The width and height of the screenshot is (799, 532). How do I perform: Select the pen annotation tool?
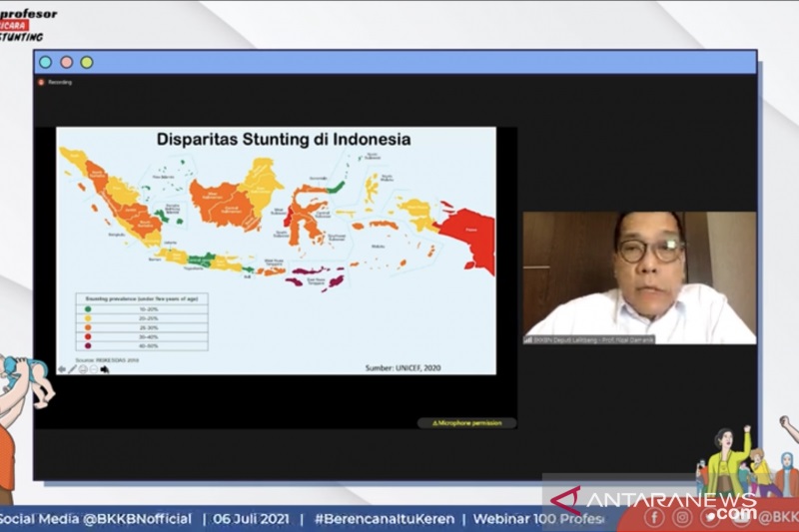(72, 368)
